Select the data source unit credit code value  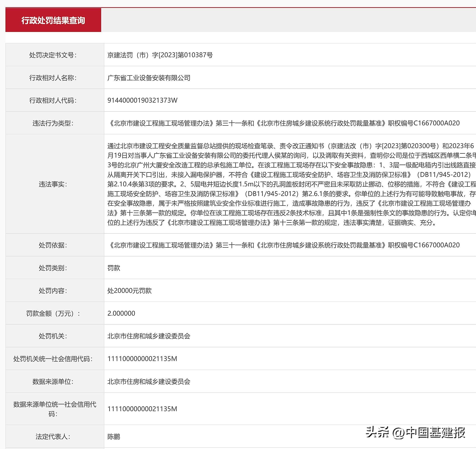143,409
